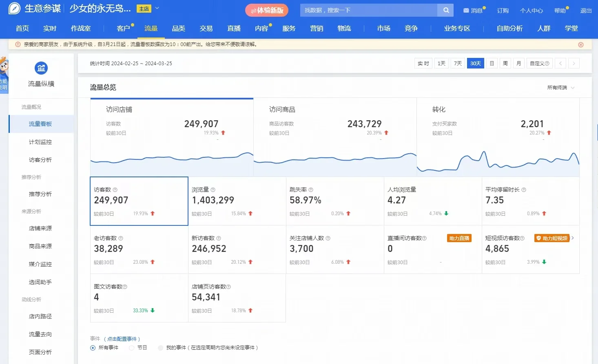Choose the 节日 event filter

(x=131, y=348)
